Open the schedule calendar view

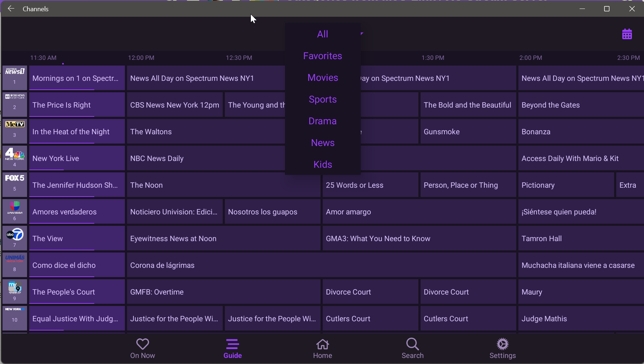coord(627,33)
